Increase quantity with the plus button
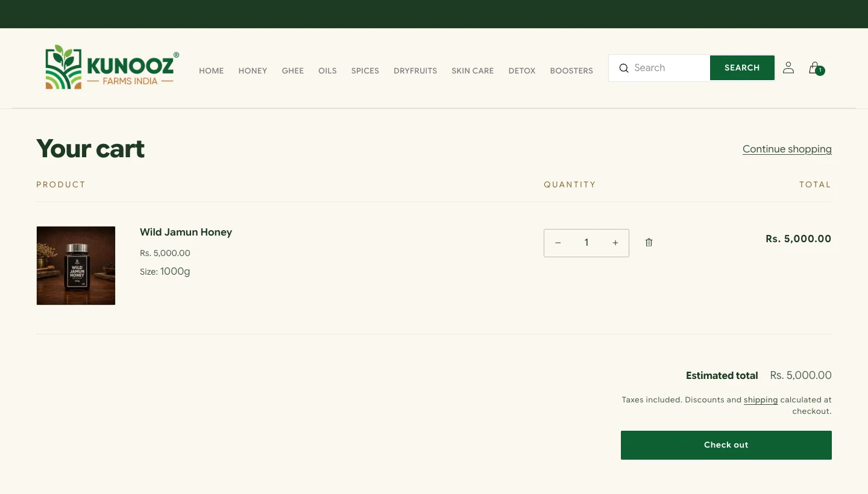Screen dimensions: 868x494 click(x=615, y=243)
